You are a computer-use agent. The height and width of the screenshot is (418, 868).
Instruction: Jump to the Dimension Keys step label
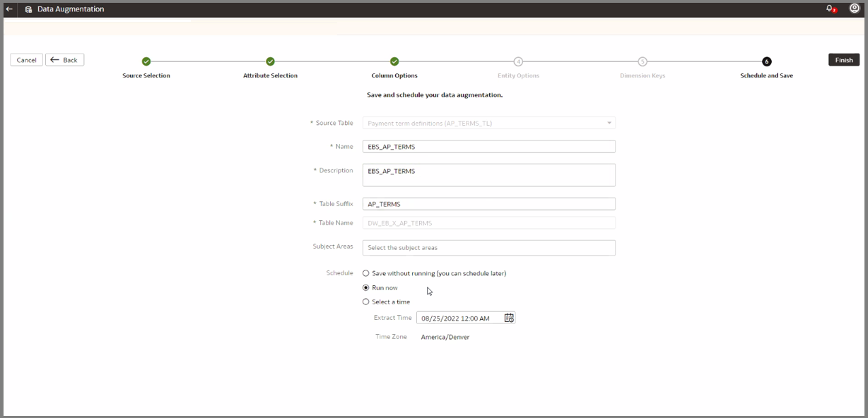tap(643, 76)
